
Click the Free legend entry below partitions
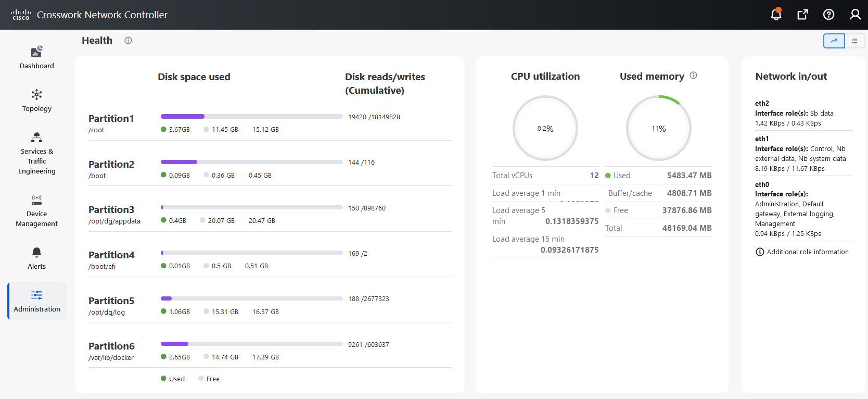pyautogui.click(x=209, y=379)
